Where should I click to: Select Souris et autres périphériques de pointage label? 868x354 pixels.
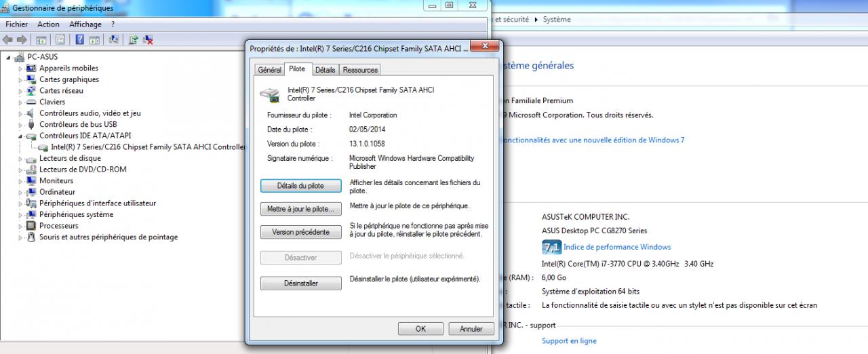click(x=108, y=237)
